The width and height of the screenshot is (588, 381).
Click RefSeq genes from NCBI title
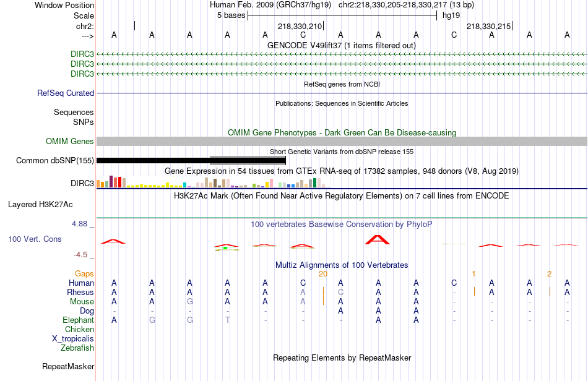click(x=342, y=84)
